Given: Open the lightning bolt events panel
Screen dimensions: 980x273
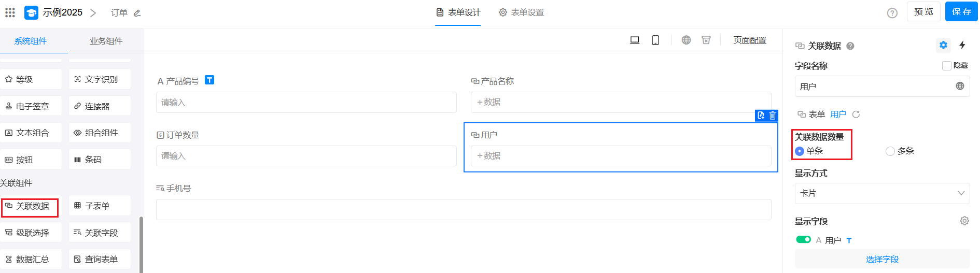Looking at the screenshot, I should 962,45.
